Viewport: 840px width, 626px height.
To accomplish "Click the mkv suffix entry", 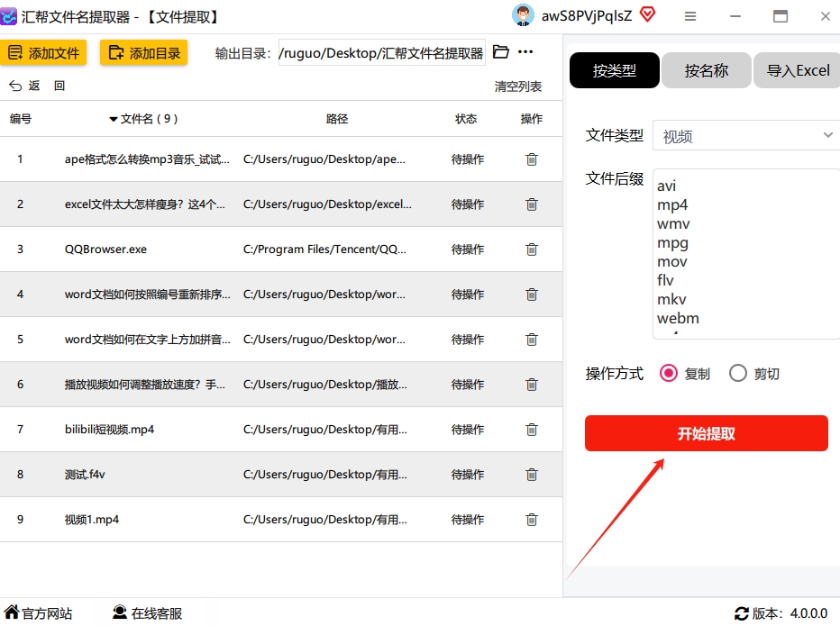I will tap(671, 299).
